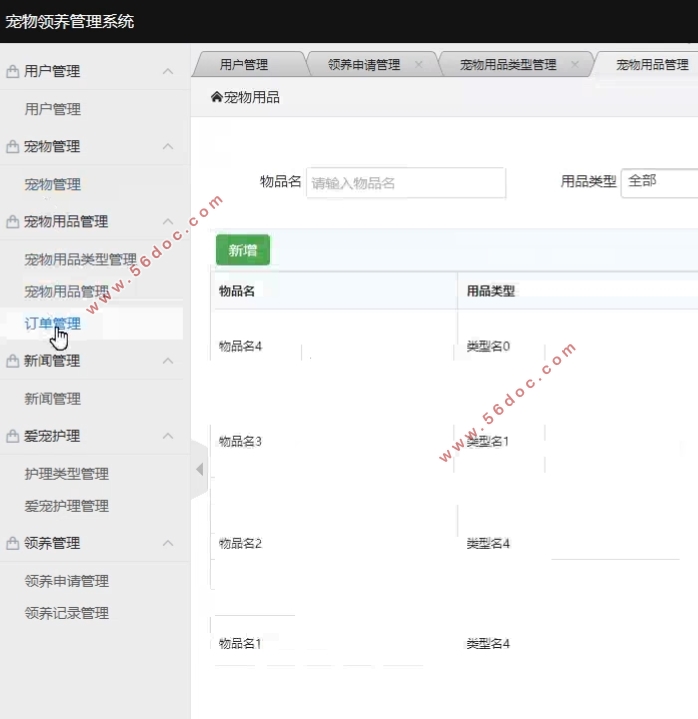Open 领养记录管理 in the sidebar
Viewport: 698px width, 719px height.
[x=67, y=613]
